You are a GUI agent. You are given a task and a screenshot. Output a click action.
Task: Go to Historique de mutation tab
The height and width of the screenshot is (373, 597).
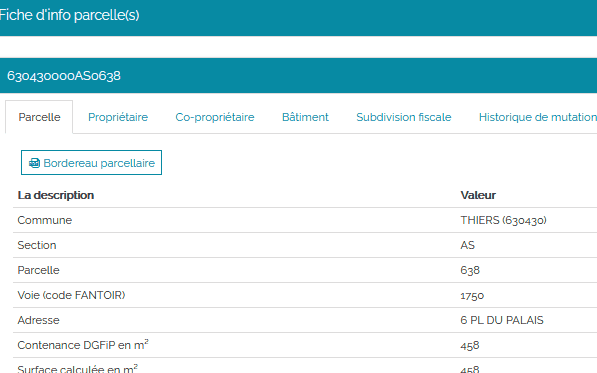(538, 117)
